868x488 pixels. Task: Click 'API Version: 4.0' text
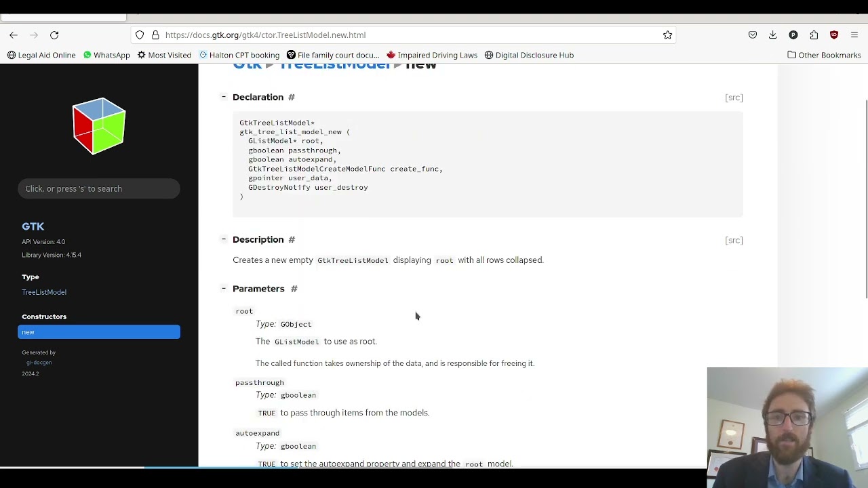pos(43,242)
